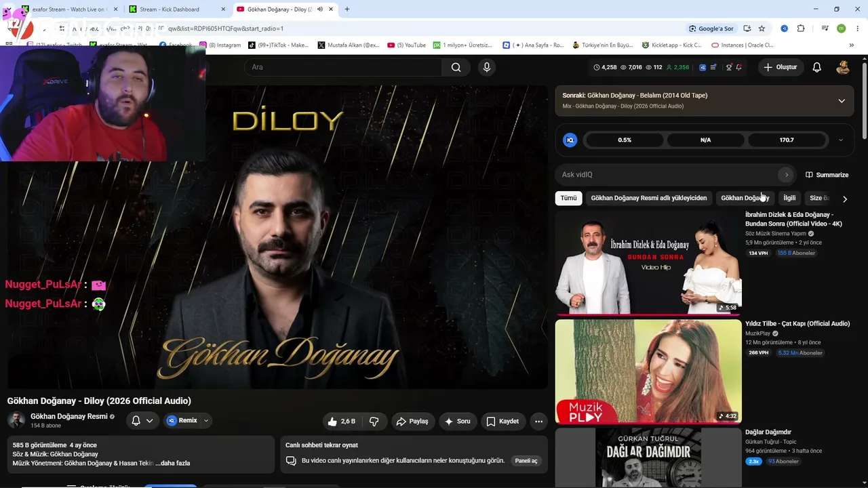
Task: Select the Gökhan Doğanay filter chip
Action: coord(745,198)
